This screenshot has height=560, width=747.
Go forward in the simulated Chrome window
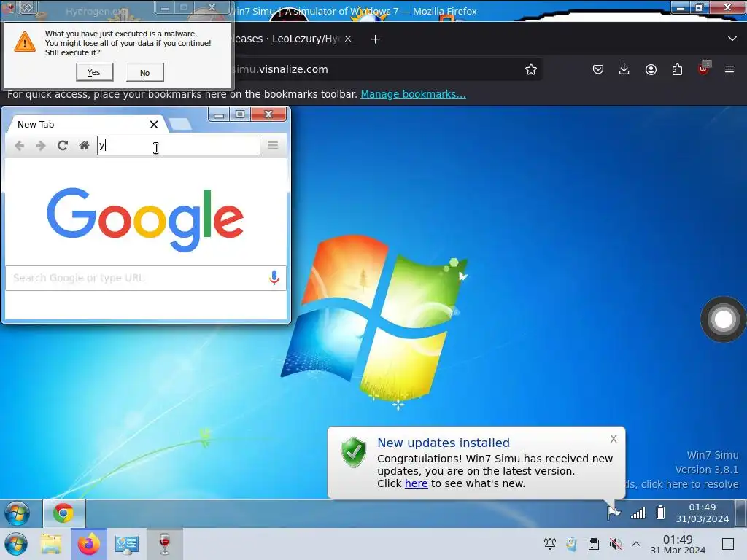(41, 146)
